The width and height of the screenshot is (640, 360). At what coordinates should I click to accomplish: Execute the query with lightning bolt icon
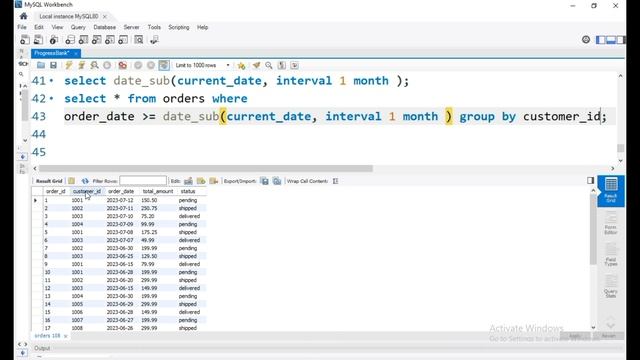click(69, 65)
